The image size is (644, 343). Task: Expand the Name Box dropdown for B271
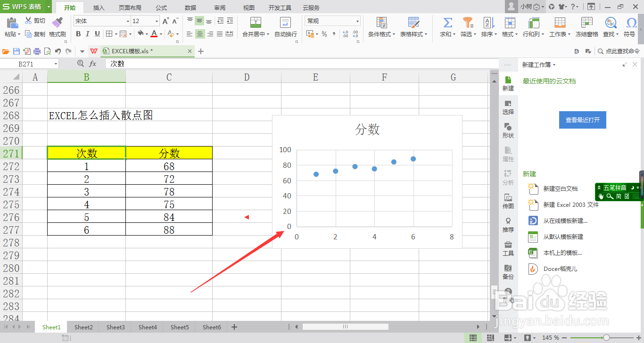click(x=56, y=64)
